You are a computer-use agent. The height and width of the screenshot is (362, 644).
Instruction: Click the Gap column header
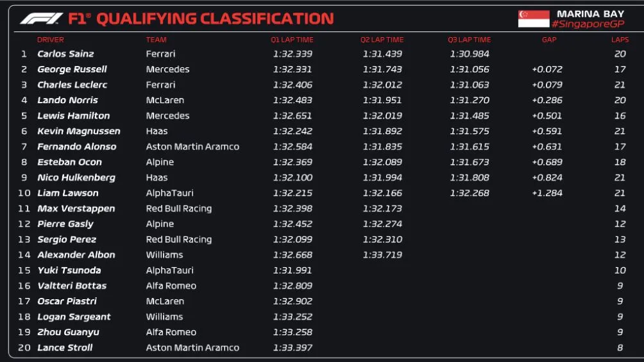[x=548, y=40]
